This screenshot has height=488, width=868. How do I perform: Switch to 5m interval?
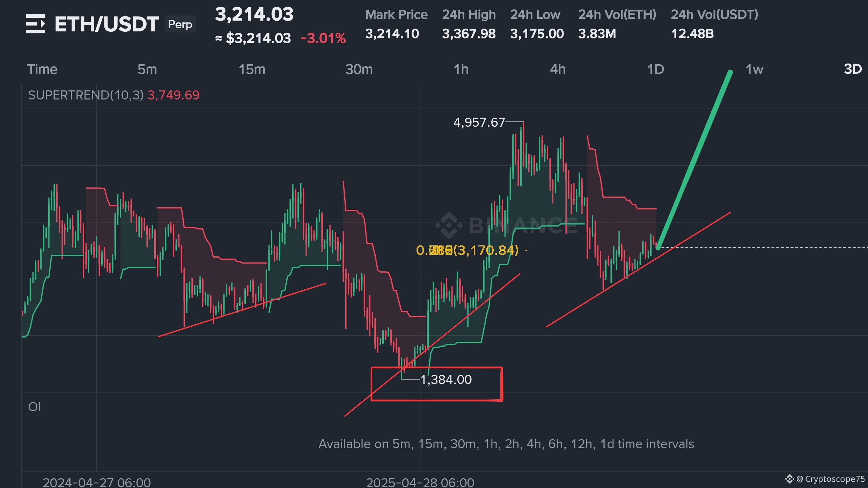pyautogui.click(x=147, y=69)
